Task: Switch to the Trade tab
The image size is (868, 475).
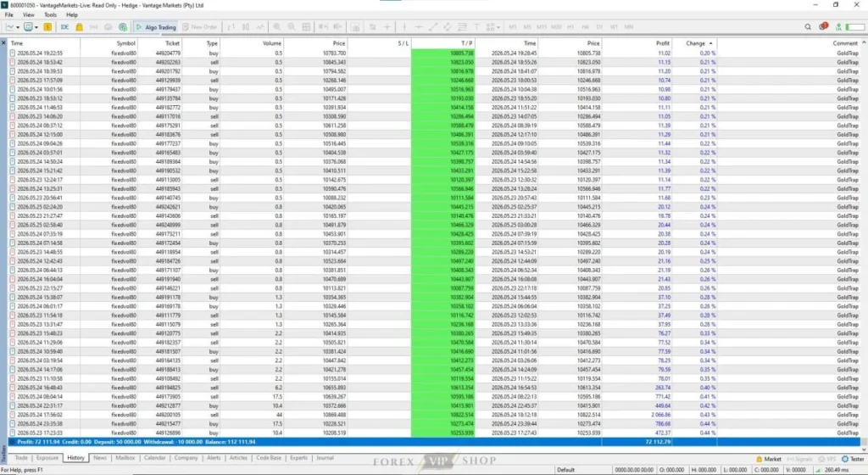Action: (x=21, y=458)
